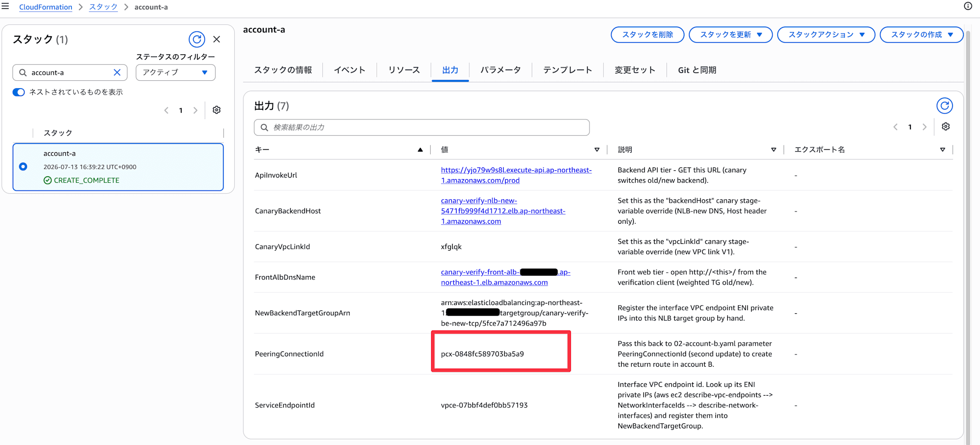This screenshot has height=445, width=980.
Task: Expand the スタックの作成 dropdown button
Action: click(x=922, y=35)
